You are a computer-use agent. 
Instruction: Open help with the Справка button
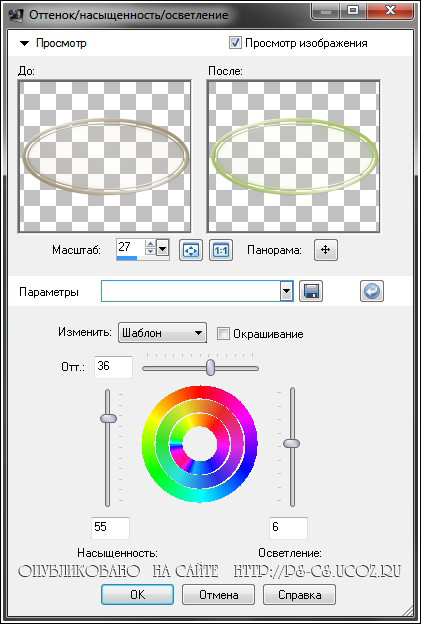[x=299, y=595]
